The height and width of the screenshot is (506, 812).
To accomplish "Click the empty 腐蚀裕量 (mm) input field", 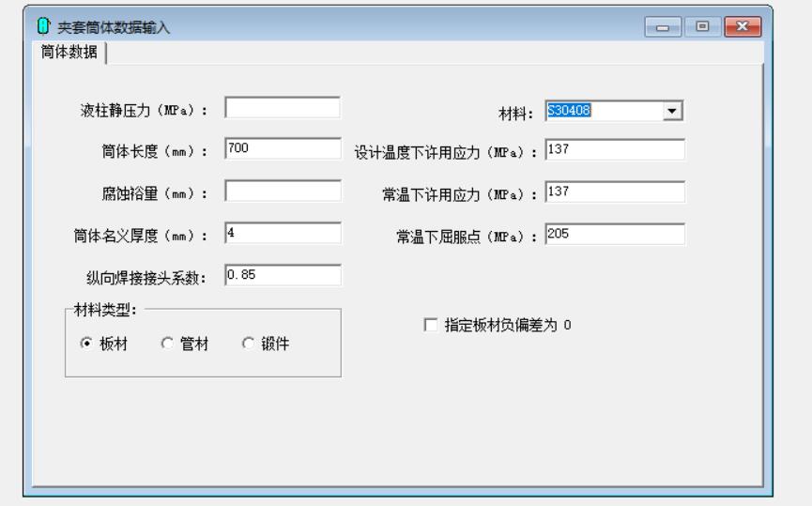I will (283, 192).
